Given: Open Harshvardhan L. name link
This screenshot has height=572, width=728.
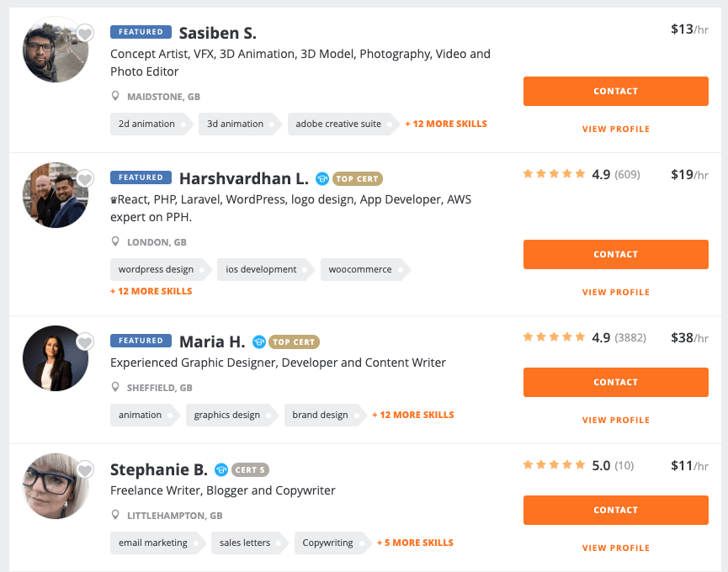Looking at the screenshot, I should pyautogui.click(x=244, y=178).
